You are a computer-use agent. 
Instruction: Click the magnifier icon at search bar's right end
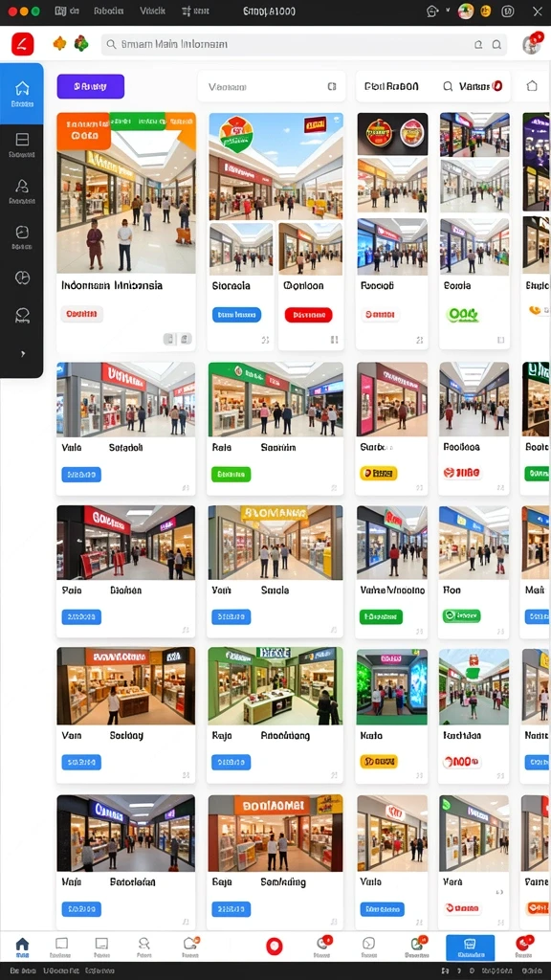click(496, 44)
